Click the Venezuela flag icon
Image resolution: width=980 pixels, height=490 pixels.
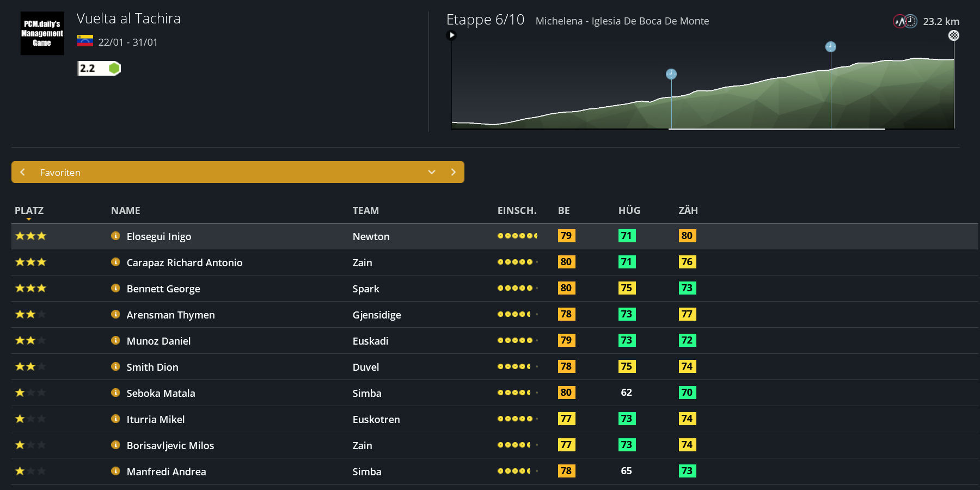pyautogui.click(x=85, y=41)
